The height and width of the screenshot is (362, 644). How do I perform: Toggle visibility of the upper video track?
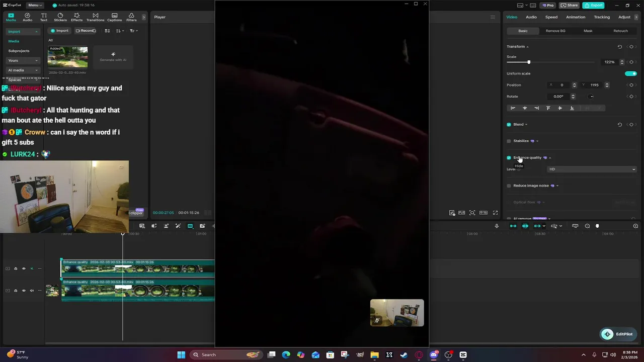tap(24, 268)
